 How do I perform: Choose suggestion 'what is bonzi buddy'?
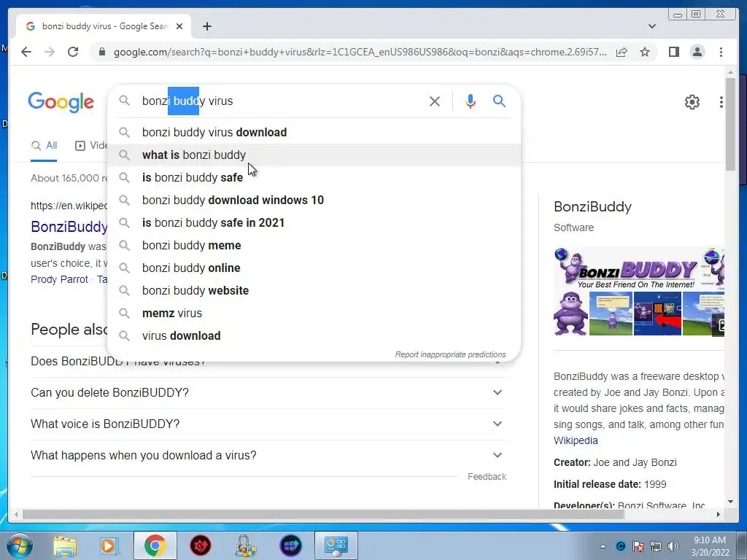(314, 155)
